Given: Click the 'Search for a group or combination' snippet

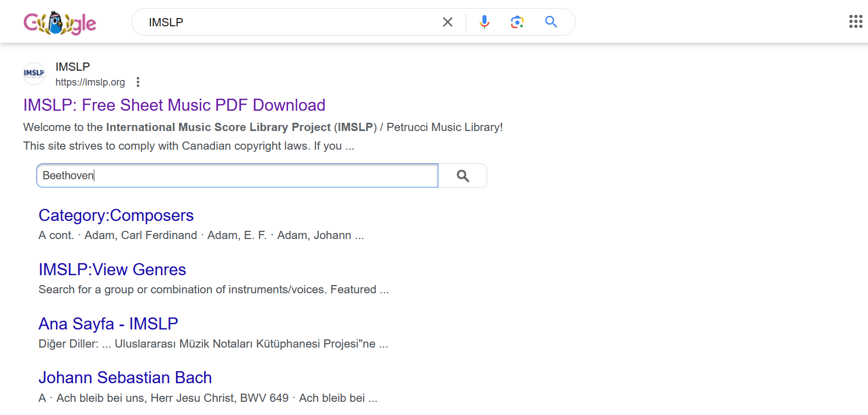Looking at the screenshot, I should pos(213,289).
